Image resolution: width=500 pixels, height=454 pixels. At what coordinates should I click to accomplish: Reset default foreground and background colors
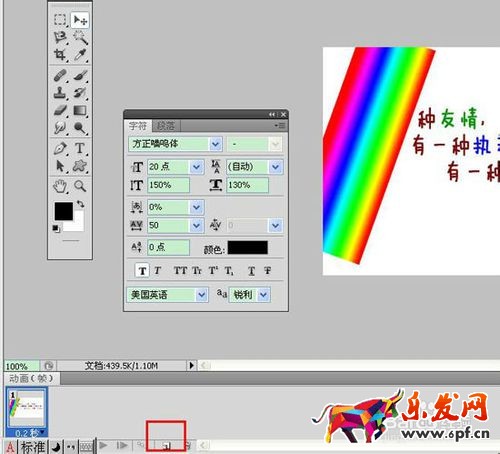(x=56, y=228)
